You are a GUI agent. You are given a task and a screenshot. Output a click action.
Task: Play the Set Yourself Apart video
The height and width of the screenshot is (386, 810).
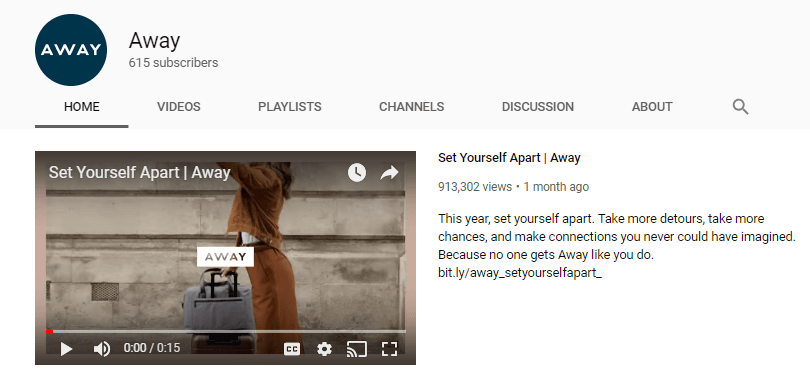coord(66,349)
